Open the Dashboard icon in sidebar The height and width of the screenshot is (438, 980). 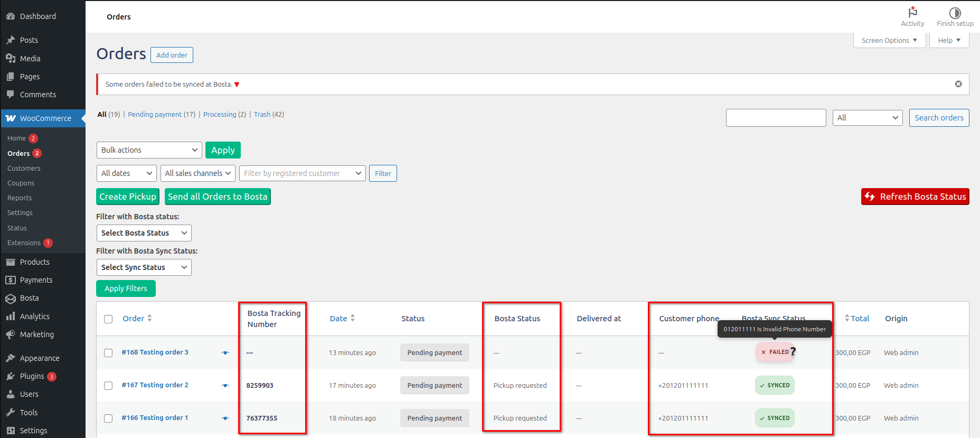coord(11,16)
